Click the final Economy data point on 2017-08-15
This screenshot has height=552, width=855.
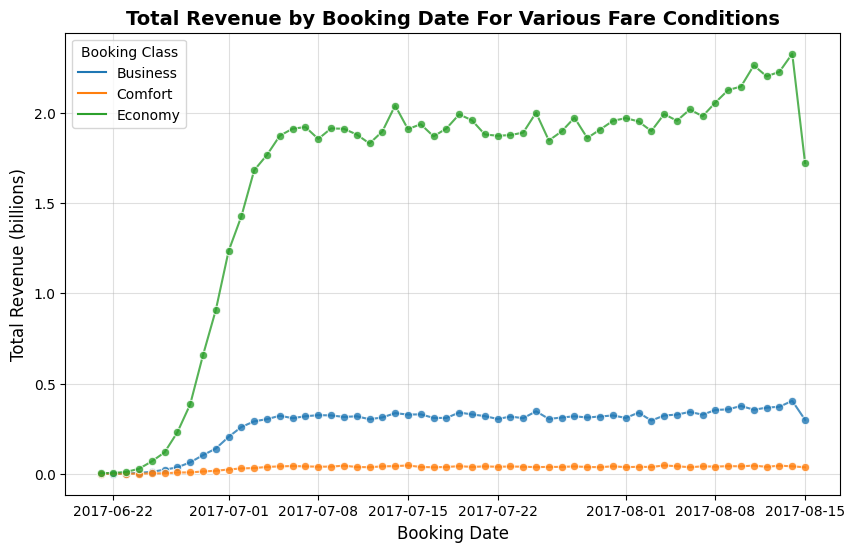coord(805,163)
